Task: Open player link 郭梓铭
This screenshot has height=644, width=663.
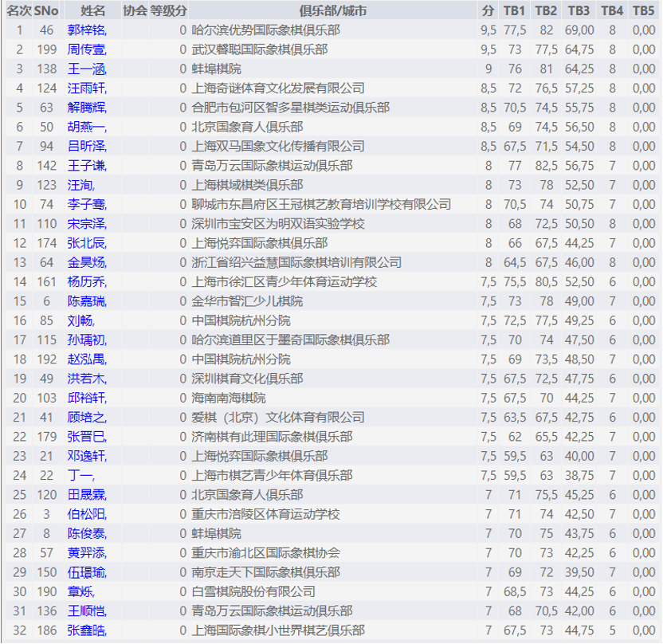Action: click(86, 30)
